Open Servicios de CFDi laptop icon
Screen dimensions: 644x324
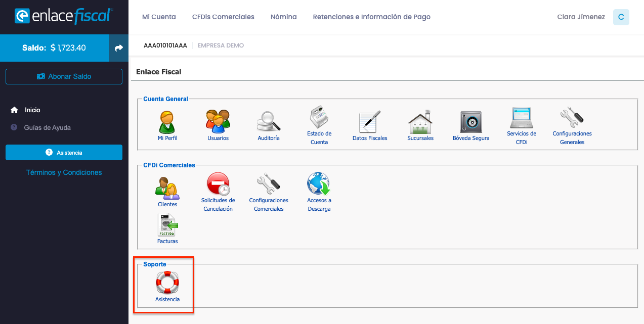[522, 118]
